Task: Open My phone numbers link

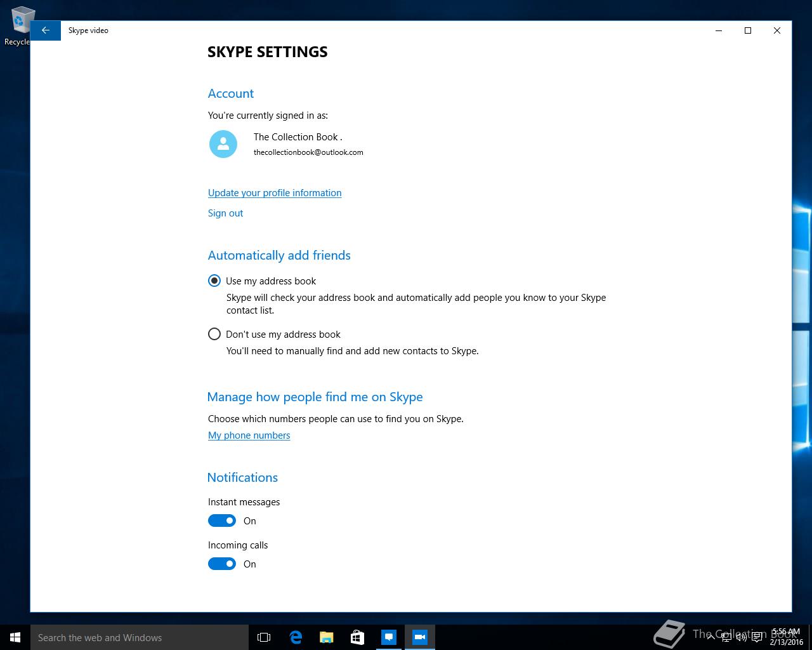Action: coord(249,435)
